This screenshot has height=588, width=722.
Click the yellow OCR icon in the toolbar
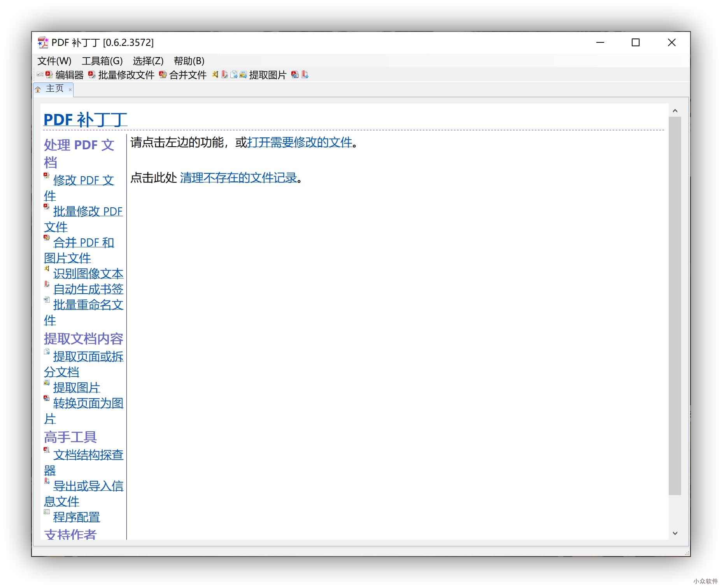215,75
